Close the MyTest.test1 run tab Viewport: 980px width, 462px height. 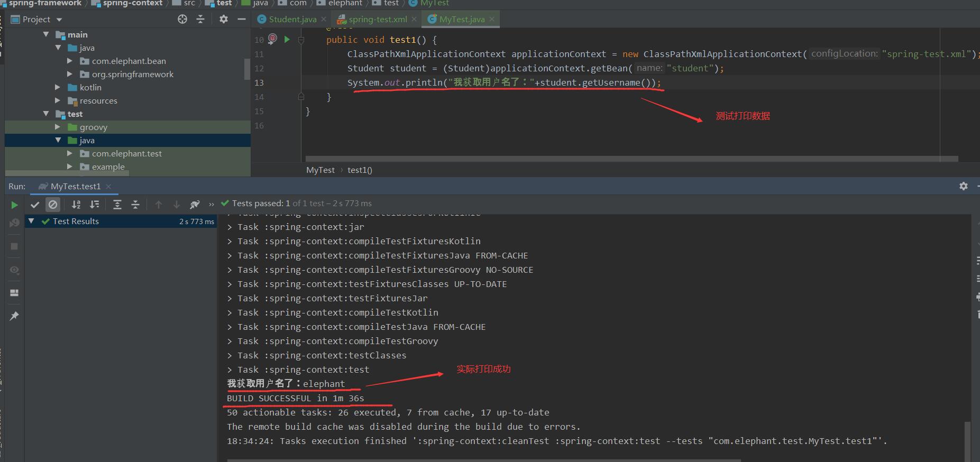[x=108, y=187]
